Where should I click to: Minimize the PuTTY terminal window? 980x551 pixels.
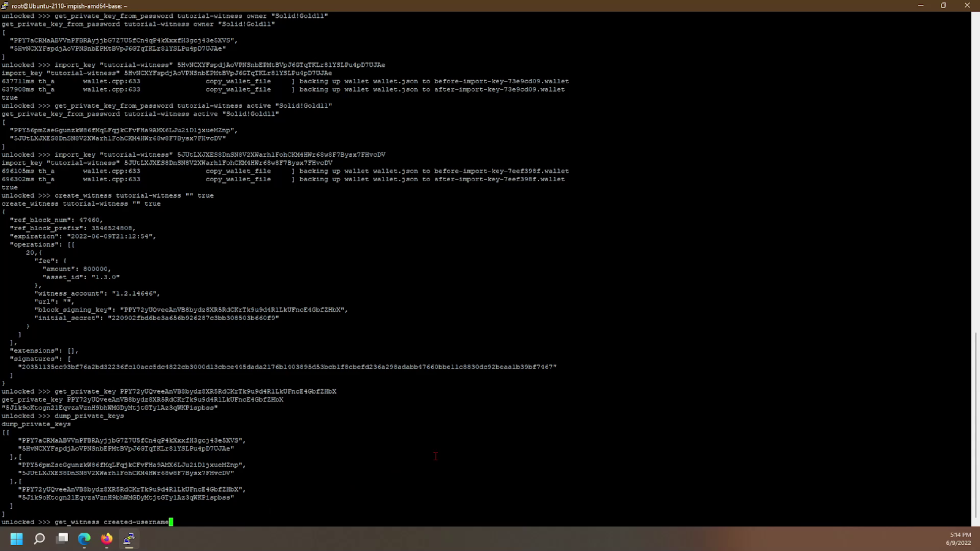921,6
